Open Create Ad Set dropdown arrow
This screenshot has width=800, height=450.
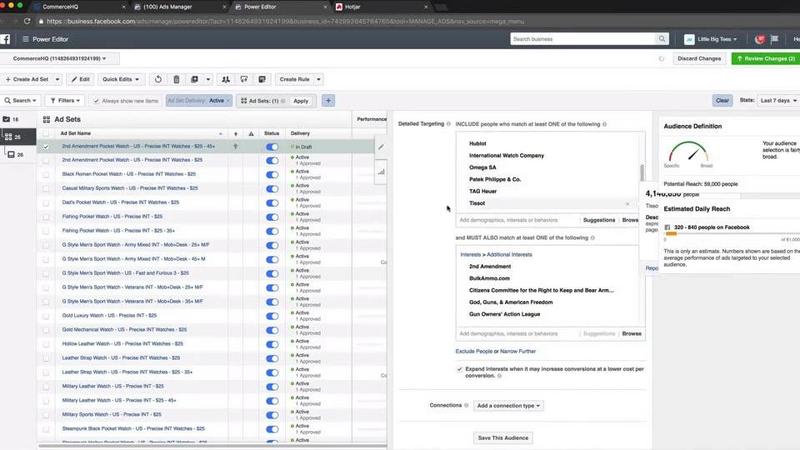(x=57, y=80)
